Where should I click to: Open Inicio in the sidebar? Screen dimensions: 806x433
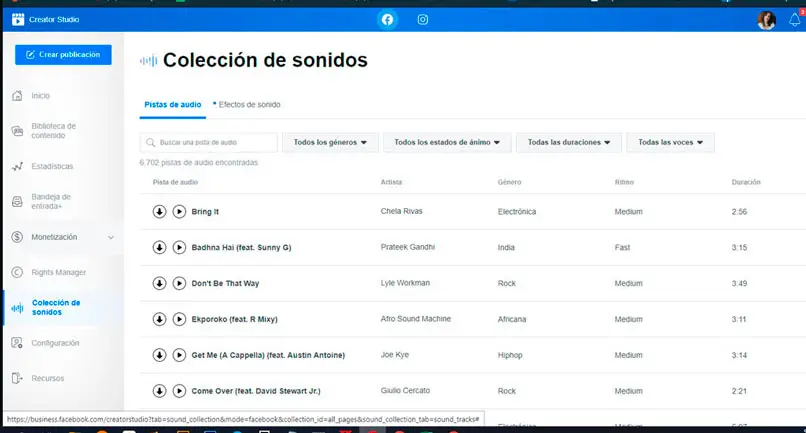(x=41, y=96)
